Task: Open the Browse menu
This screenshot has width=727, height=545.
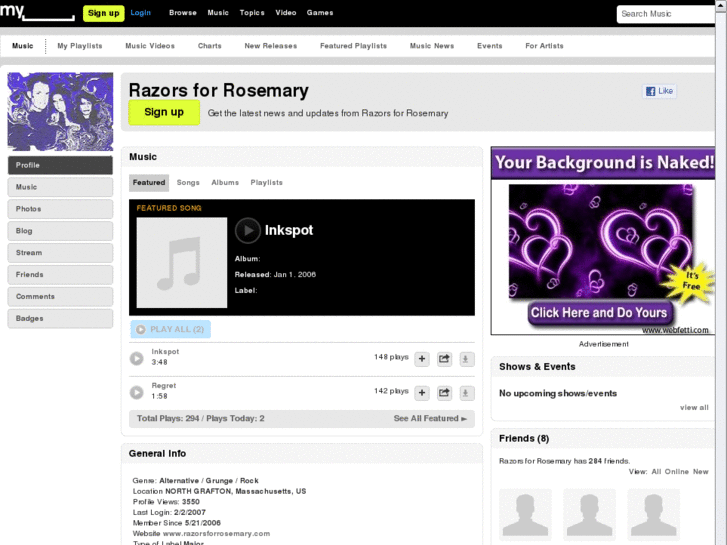Action: pos(183,13)
